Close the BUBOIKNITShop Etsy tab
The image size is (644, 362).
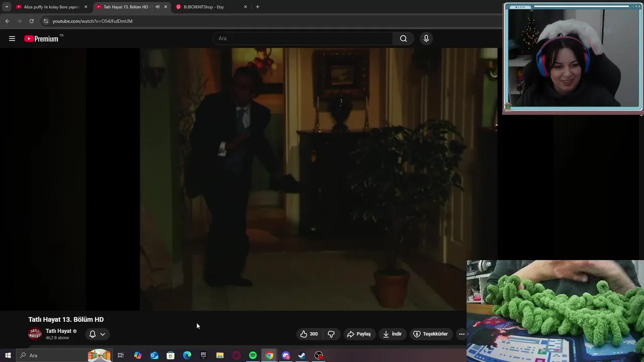point(246,7)
